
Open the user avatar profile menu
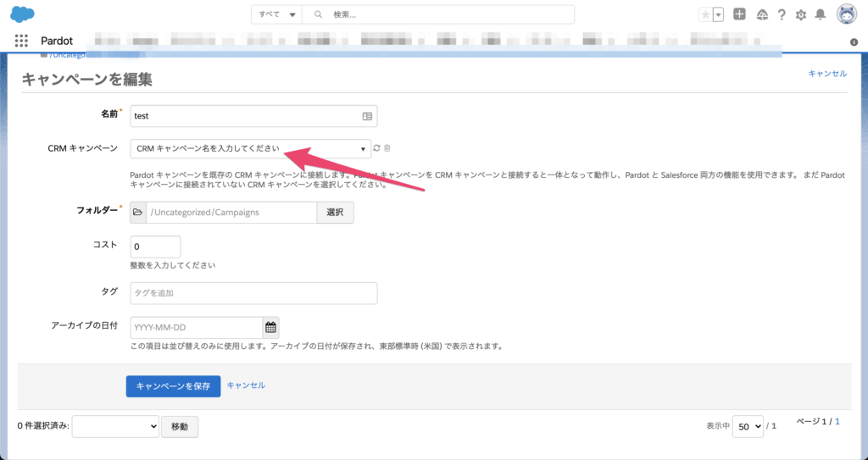847,14
